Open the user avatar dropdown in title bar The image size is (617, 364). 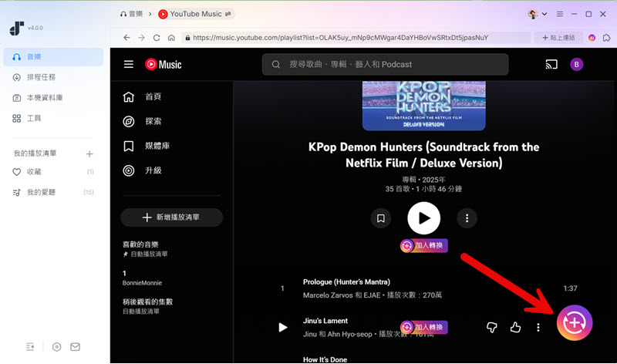tap(538, 14)
